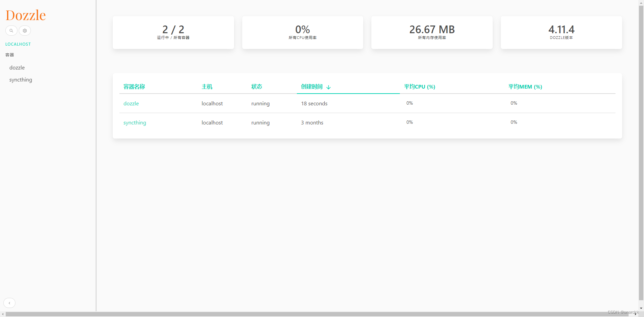
Task: Sort by 状态 column header
Action: [257, 87]
